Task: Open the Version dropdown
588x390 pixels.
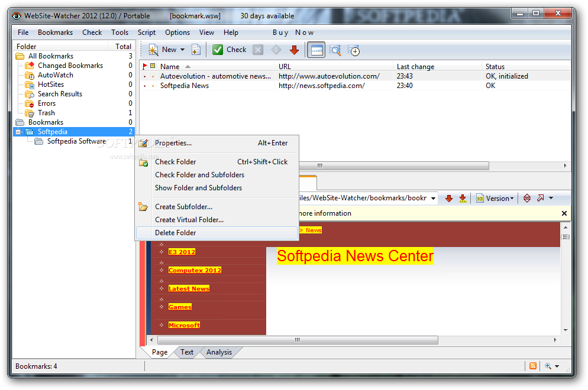Action: (x=495, y=199)
